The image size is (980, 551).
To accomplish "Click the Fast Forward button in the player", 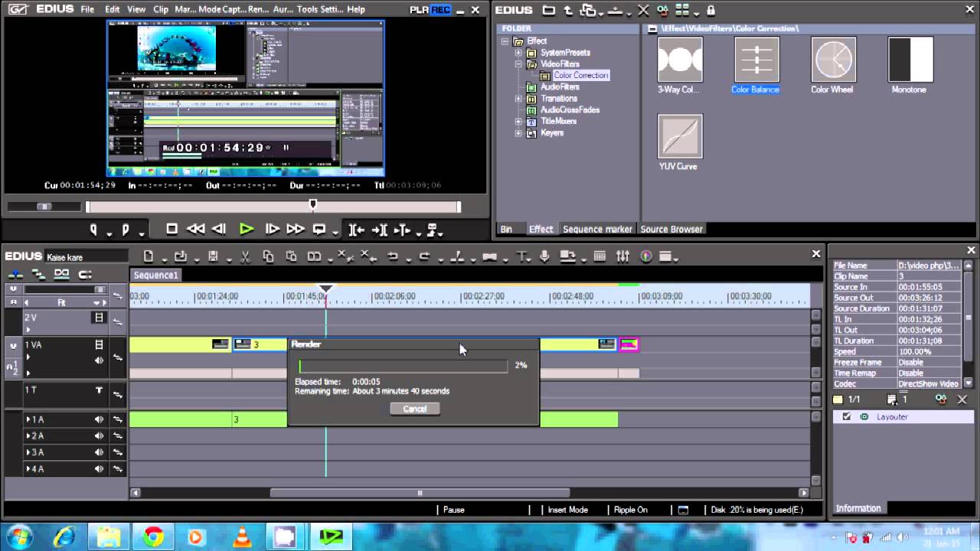I will tap(295, 229).
